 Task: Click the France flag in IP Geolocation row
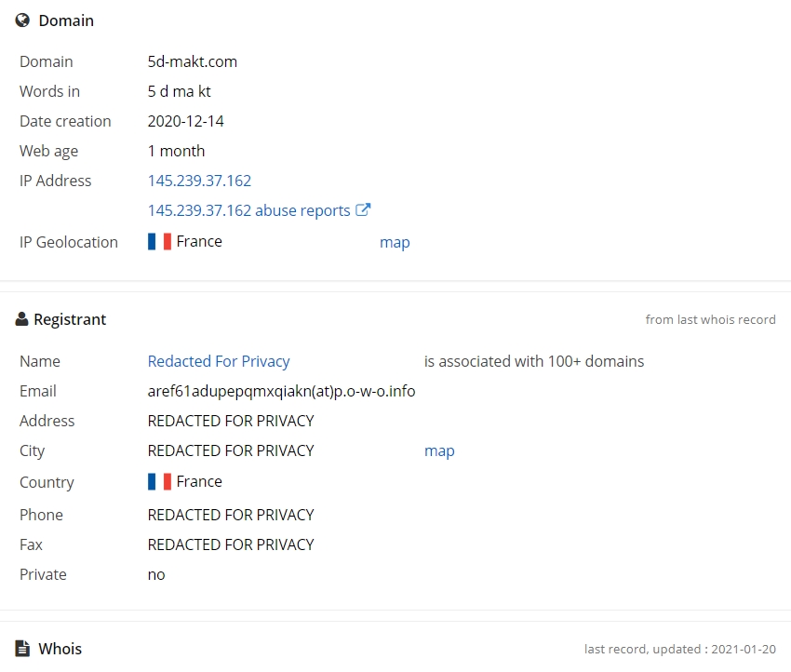(159, 241)
